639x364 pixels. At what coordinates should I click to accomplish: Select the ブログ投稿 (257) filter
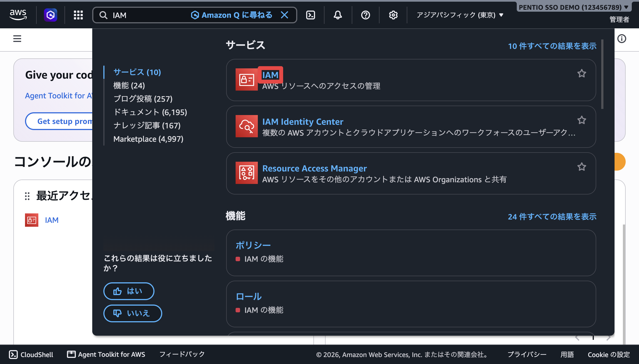pos(143,99)
